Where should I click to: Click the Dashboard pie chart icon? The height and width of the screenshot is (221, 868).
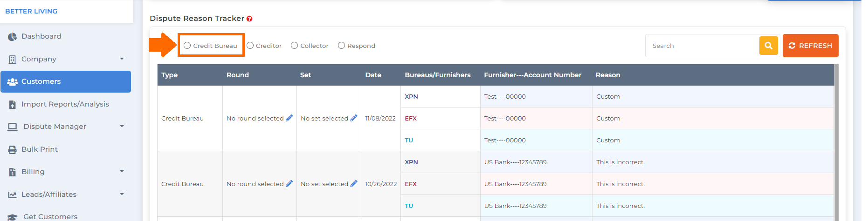12,37
